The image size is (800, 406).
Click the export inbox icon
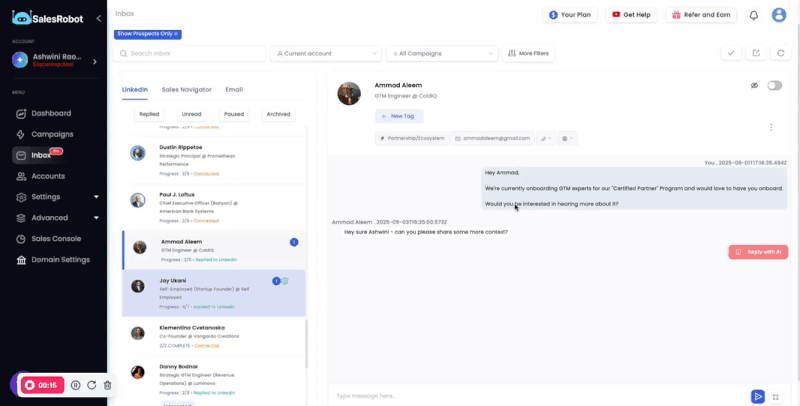coord(756,53)
